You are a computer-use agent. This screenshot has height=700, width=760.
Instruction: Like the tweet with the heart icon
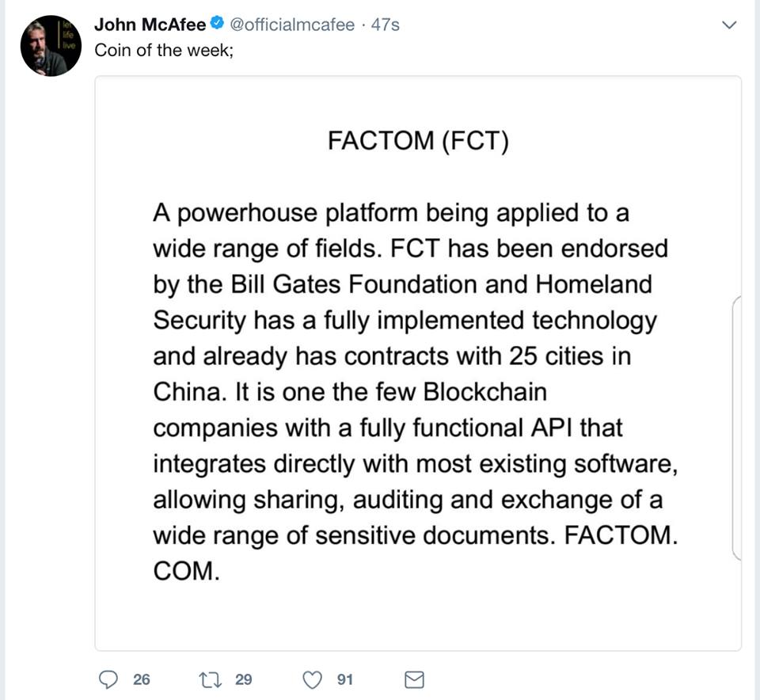point(313,680)
